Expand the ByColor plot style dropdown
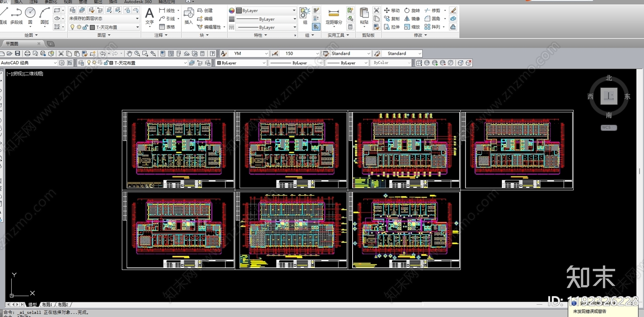Image resolution: width=644 pixels, height=317 pixels. pos(391,63)
